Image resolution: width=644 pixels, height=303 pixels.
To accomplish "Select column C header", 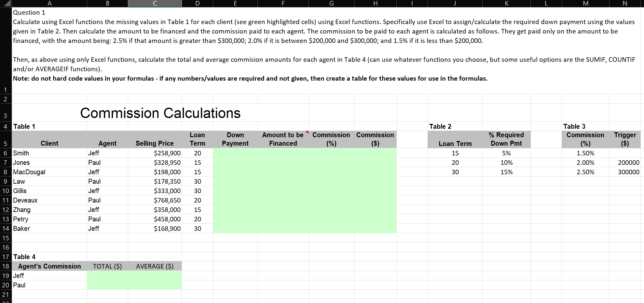I will click(x=155, y=3).
